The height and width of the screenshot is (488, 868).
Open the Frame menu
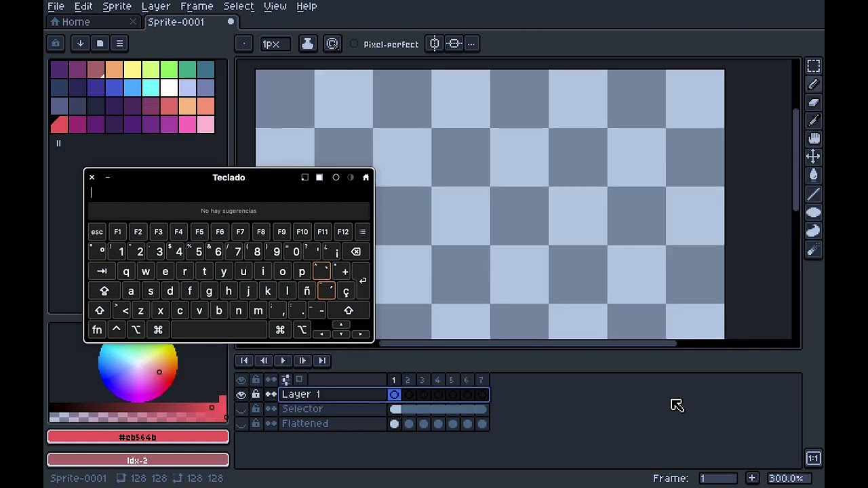[x=197, y=6]
